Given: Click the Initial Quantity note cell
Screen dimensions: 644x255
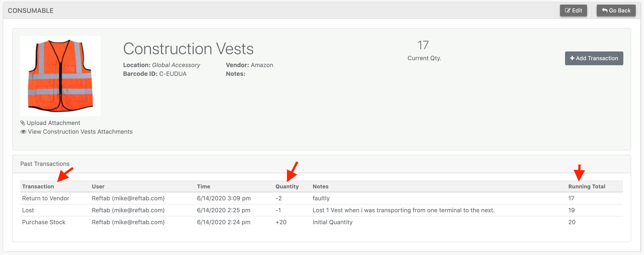Looking at the screenshot, I should click(x=333, y=222).
